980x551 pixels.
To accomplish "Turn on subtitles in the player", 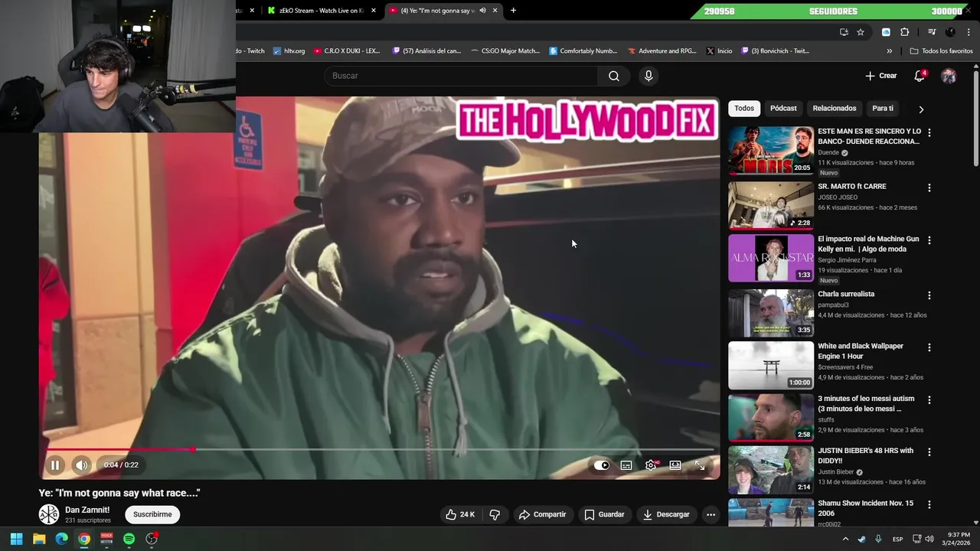I will 626,465.
